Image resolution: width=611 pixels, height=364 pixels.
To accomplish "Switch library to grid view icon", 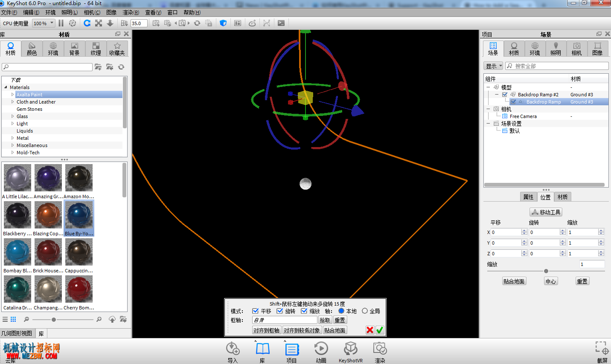I will coord(13,319).
